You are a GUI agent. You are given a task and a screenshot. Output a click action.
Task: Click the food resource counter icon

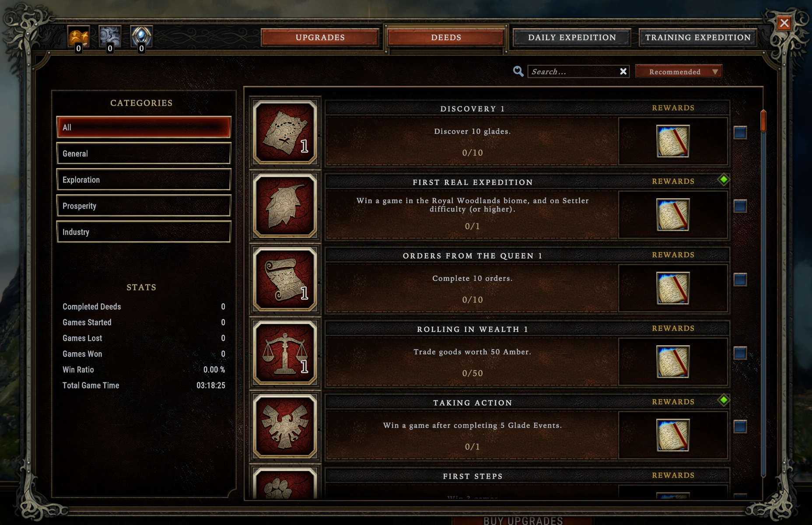coord(79,37)
